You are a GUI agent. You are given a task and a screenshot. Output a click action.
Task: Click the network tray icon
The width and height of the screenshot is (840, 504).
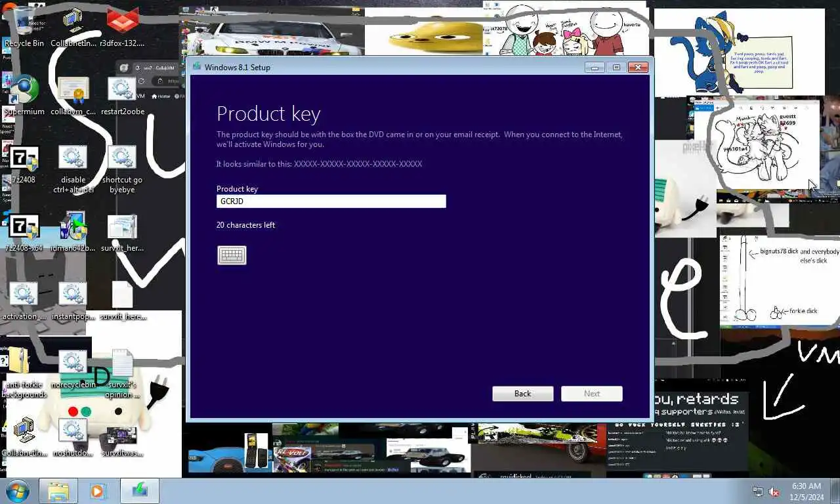pos(758,492)
